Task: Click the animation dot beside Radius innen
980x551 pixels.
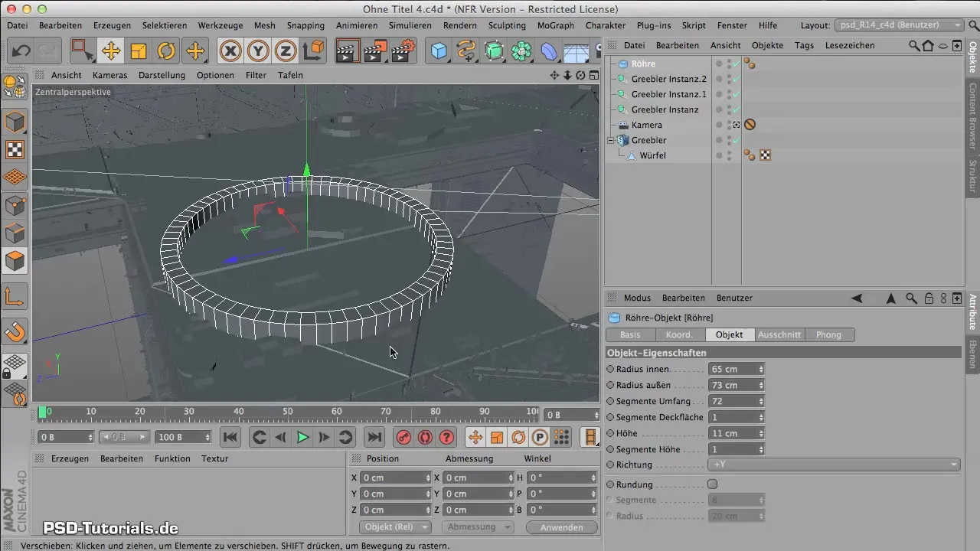Action: (x=610, y=369)
